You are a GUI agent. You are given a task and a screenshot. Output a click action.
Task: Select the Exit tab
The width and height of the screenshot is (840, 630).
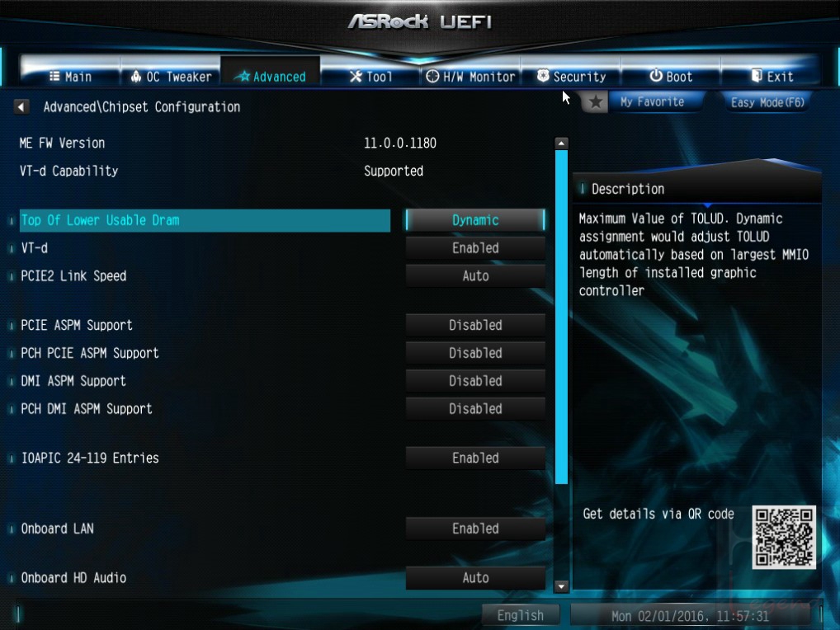[x=772, y=77]
